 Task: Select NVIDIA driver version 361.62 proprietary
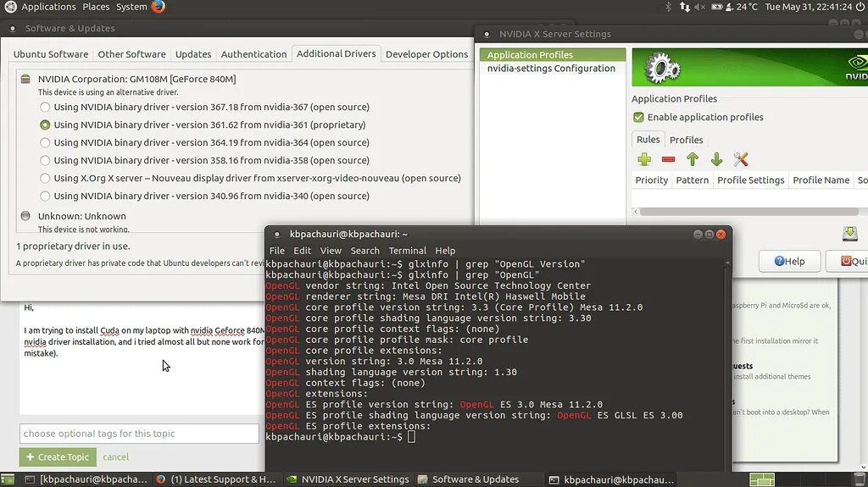pos(45,125)
